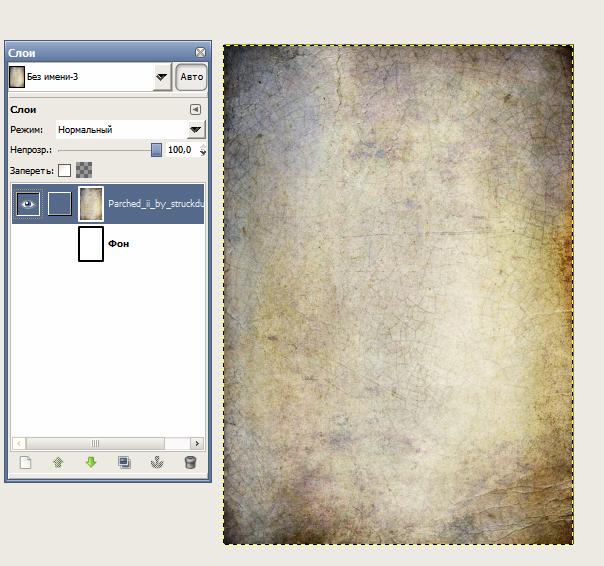Click the Авто button
Image resolution: width=604 pixels, height=566 pixels.
[x=191, y=77]
